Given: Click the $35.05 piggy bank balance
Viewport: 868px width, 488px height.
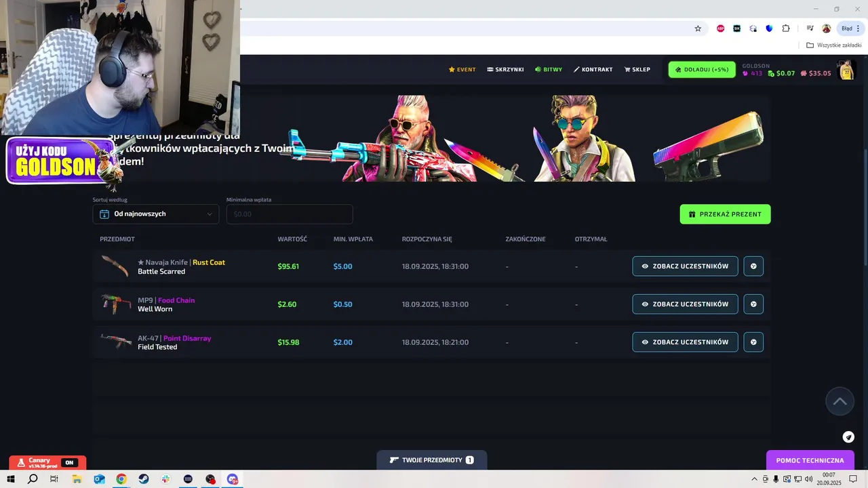Looking at the screenshot, I should pos(816,73).
